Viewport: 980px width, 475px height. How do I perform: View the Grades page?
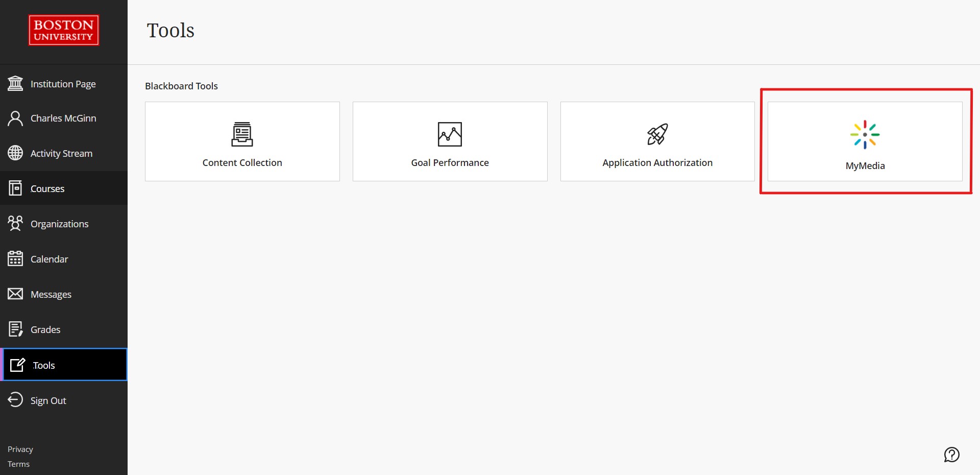point(64,329)
